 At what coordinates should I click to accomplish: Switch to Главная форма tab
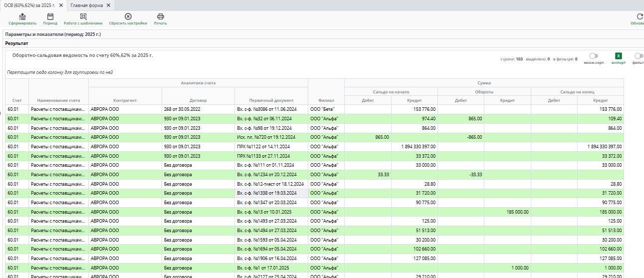(x=86, y=5)
